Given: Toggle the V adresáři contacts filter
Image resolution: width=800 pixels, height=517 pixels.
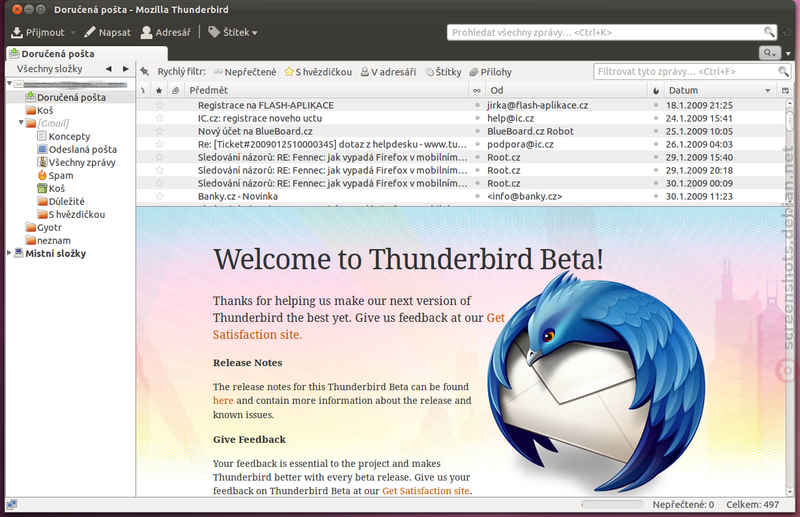Looking at the screenshot, I should tap(388, 72).
